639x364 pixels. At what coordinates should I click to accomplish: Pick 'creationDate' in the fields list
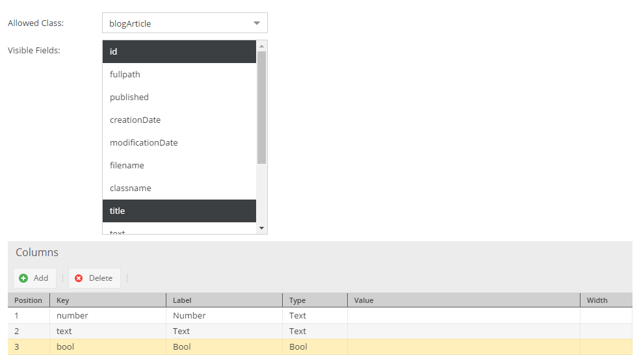pos(179,120)
